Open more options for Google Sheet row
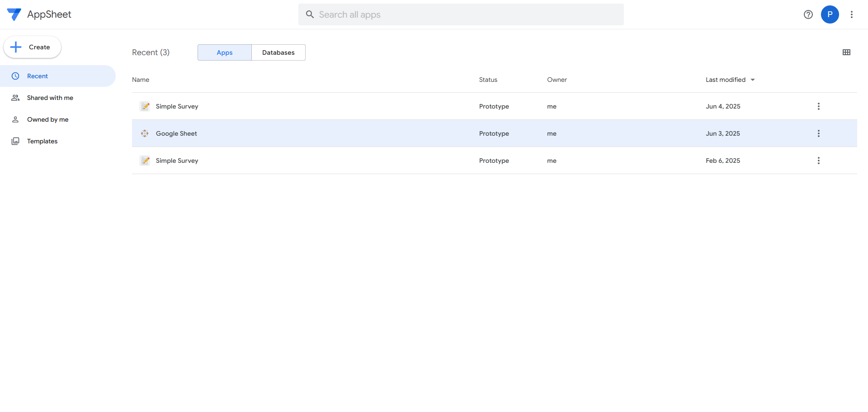The height and width of the screenshot is (412, 868). pyautogui.click(x=818, y=133)
